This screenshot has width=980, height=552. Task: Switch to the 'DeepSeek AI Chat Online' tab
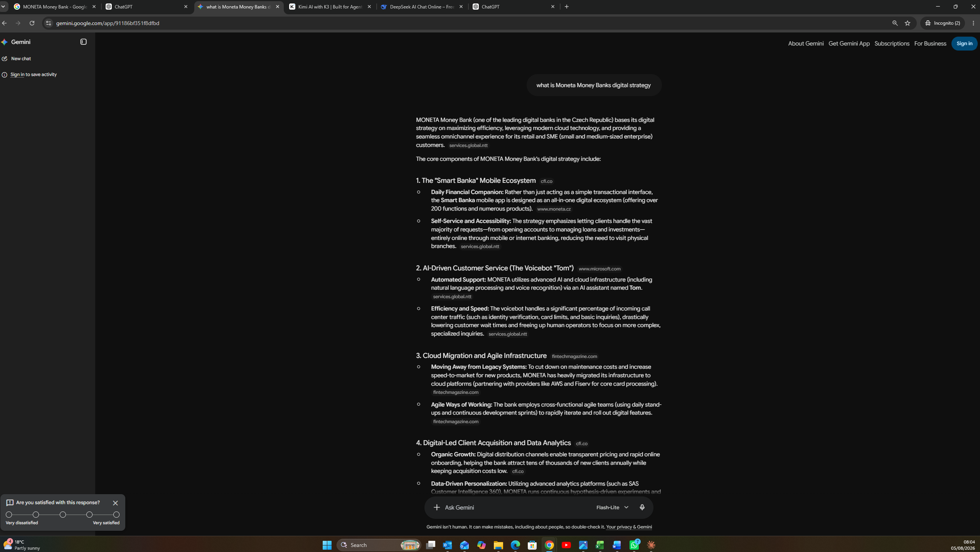[422, 7]
